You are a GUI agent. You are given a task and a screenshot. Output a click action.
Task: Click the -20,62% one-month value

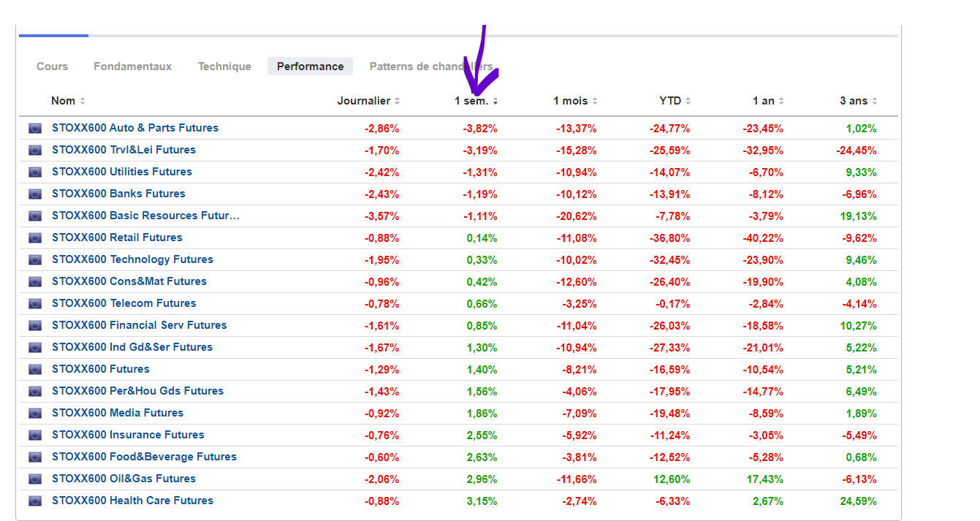pyautogui.click(x=576, y=216)
